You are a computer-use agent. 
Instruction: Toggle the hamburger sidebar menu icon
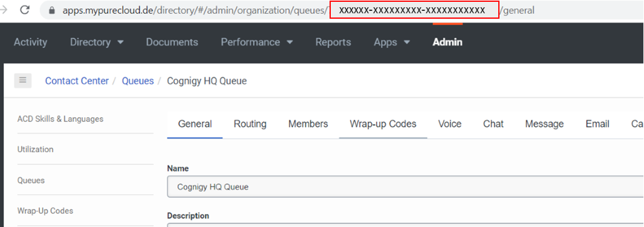pyautogui.click(x=22, y=80)
